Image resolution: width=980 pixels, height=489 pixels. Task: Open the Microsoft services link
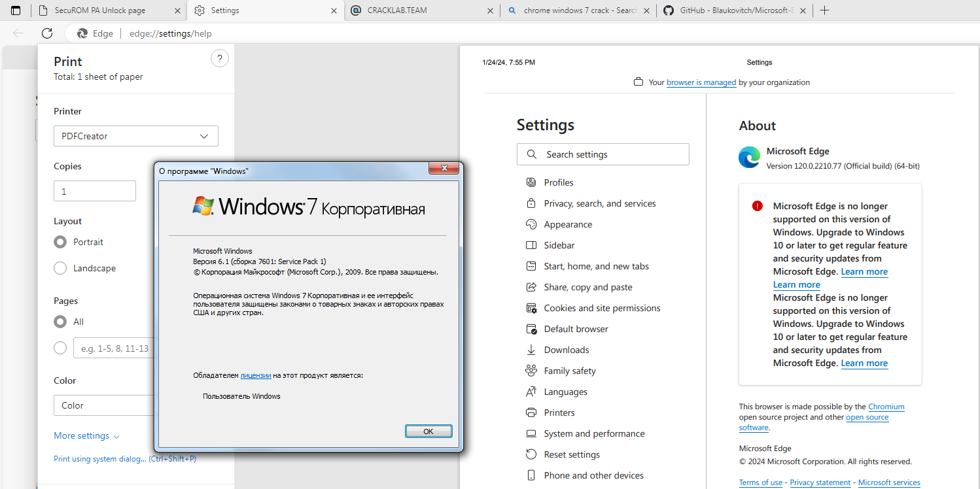[889, 482]
